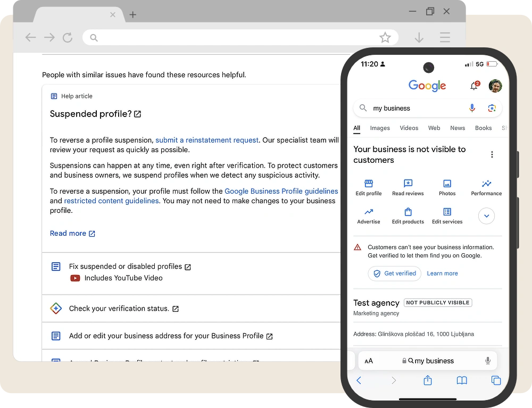Click the red YouTube video icon
This screenshot has height=408, width=532.
click(75, 278)
